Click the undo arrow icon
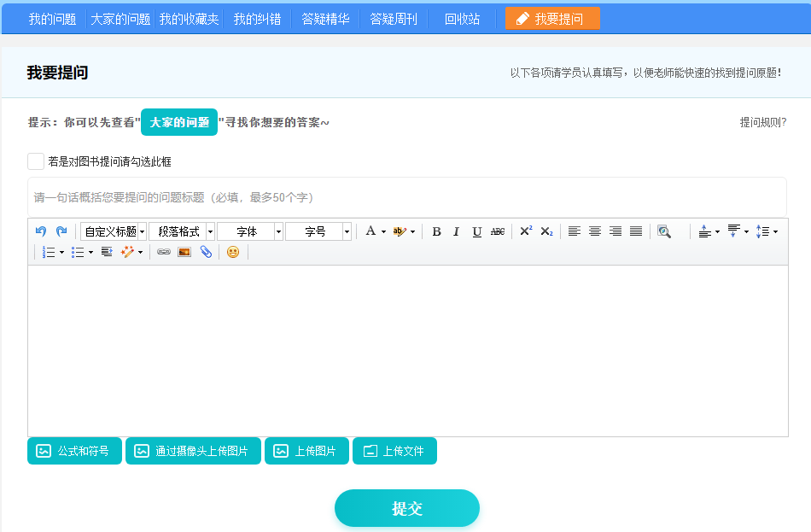Screen dimensions: 811x532 (x=40, y=230)
